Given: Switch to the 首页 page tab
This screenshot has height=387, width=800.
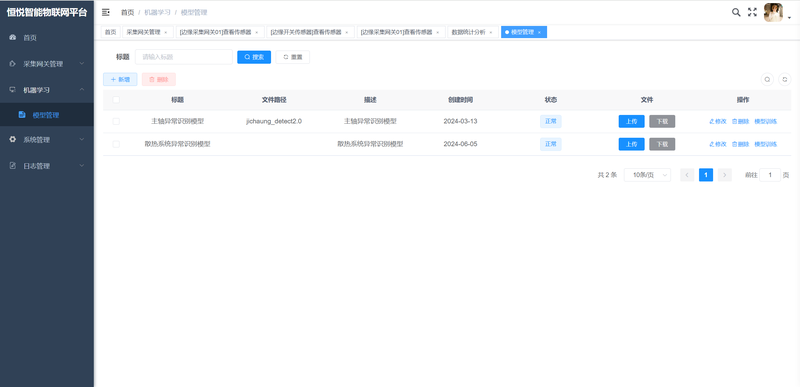Looking at the screenshot, I should click(x=110, y=32).
